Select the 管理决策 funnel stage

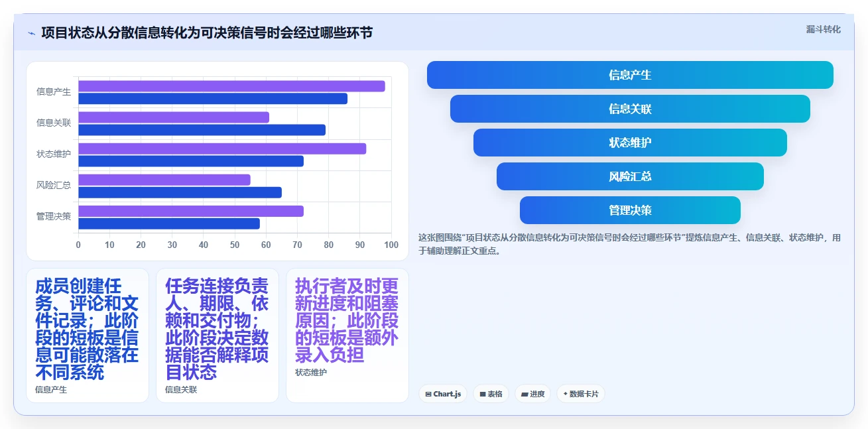(x=630, y=210)
